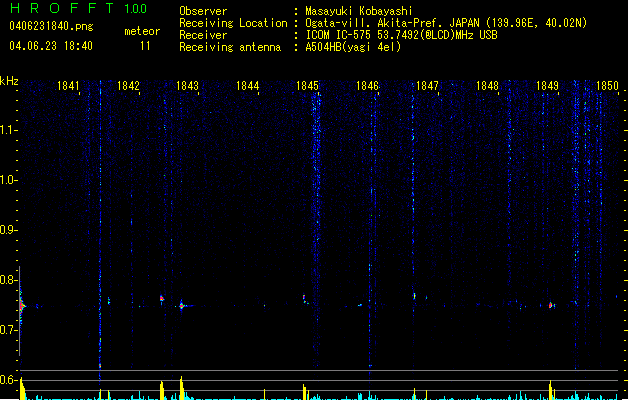This screenshot has height=400, width=629.
Task: Click the A504HB(yagi 4el) antenna text
Action: (x=353, y=47)
